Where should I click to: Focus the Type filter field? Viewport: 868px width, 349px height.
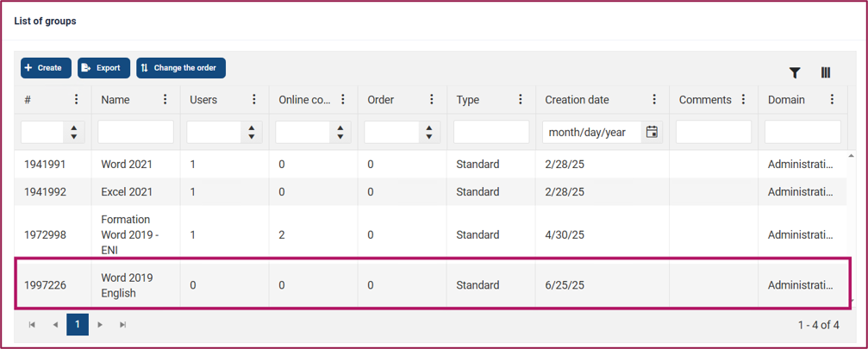(x=491, y=132)
